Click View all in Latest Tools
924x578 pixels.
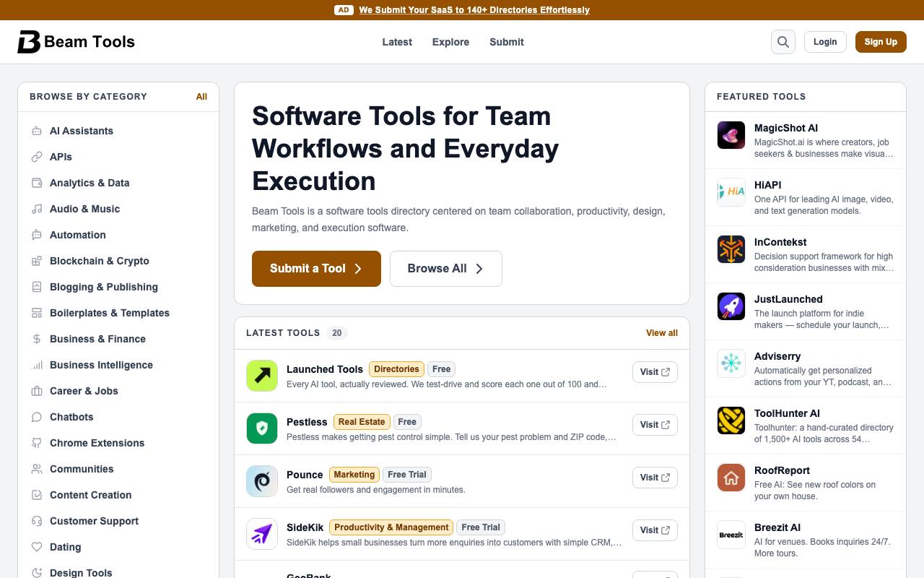(662, 333)
